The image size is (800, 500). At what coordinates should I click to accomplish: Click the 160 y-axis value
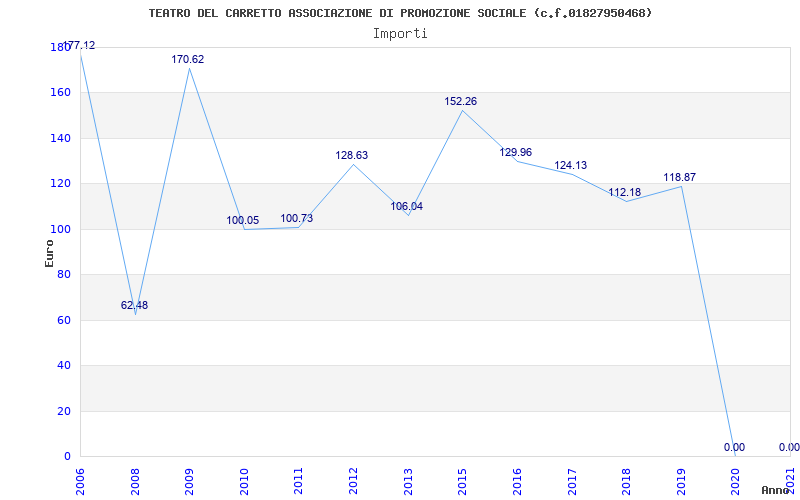[60, 93]
